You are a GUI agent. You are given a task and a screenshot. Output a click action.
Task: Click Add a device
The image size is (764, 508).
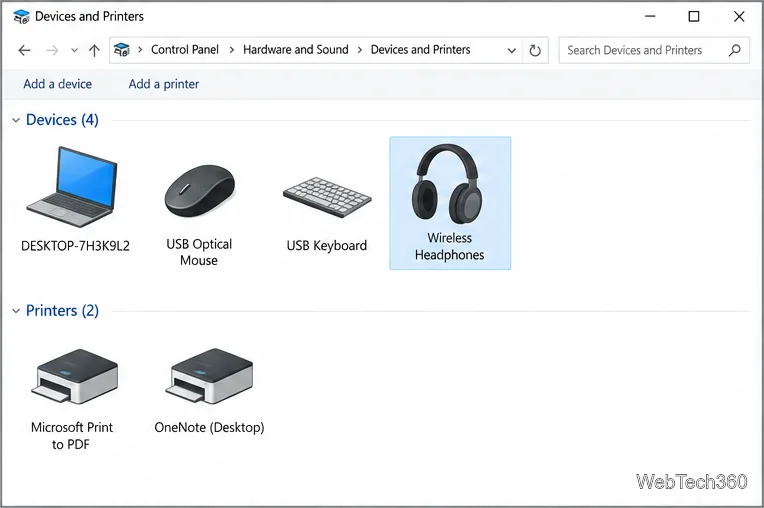click(x=57, y=84)
